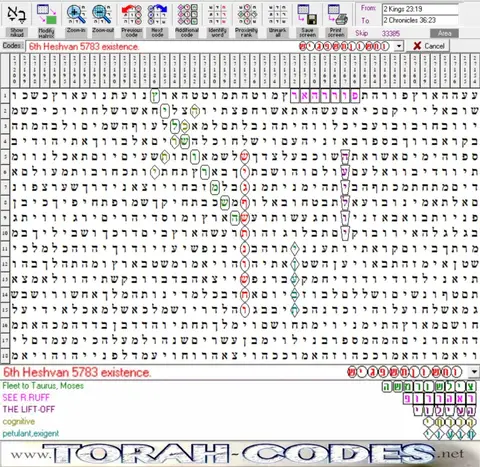Open the Modify matrix tool
The image size is (480, 467).
pos(46,14)
